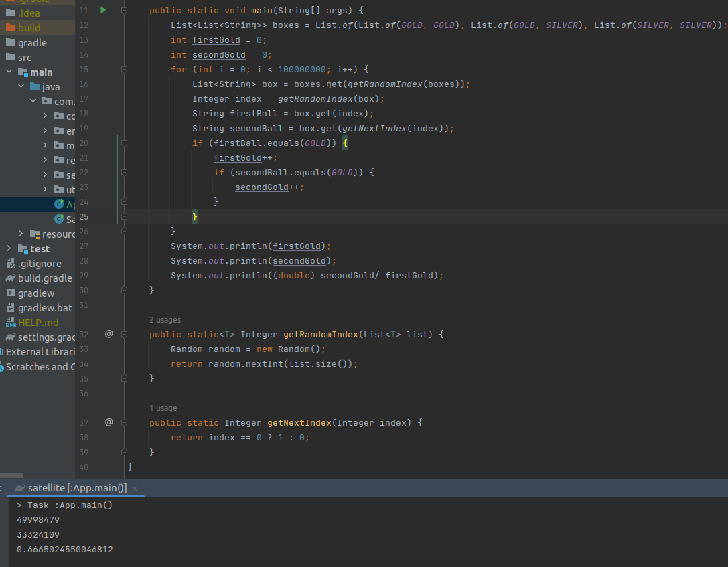Click the @ gutter icon next to getNextIndex
The height and width of the screenshot is (567, 728).
(109, 422)
